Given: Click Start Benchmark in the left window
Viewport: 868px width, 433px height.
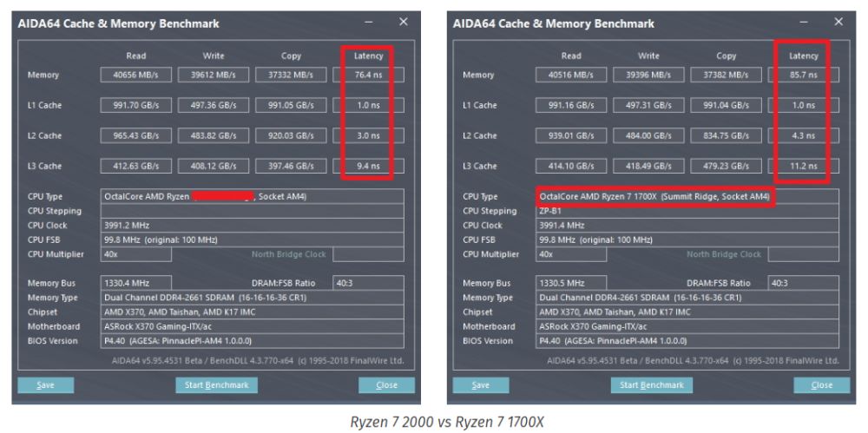Looking at the screenshot, I should coord(216,385).
